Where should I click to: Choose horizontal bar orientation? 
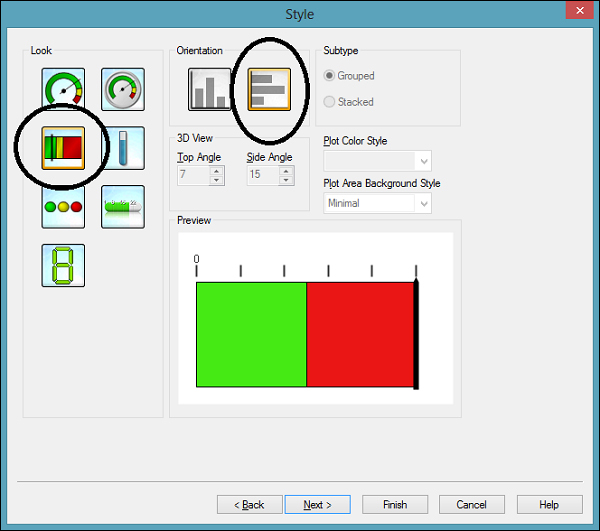click(x=269, y=89)
